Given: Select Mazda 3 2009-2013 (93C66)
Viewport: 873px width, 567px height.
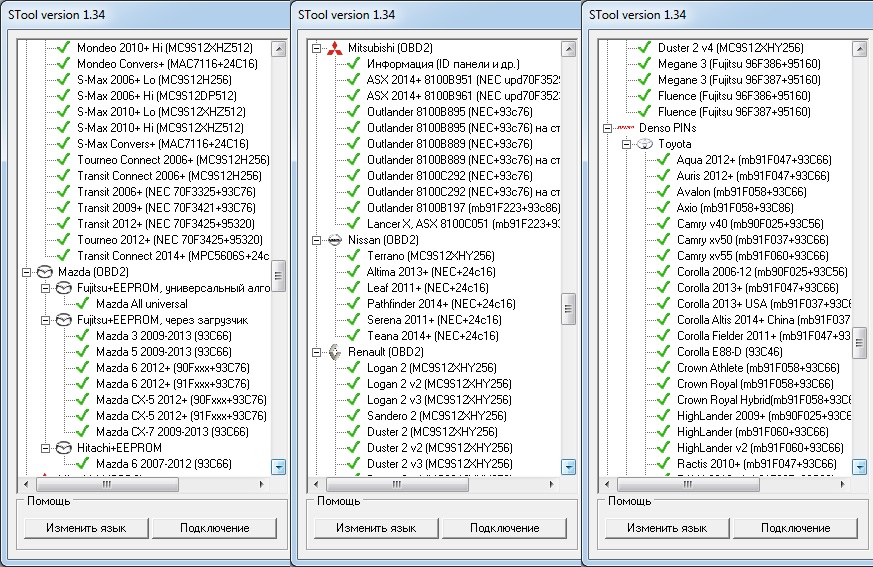Looking at the screenshot, I should tap(164, 336).
